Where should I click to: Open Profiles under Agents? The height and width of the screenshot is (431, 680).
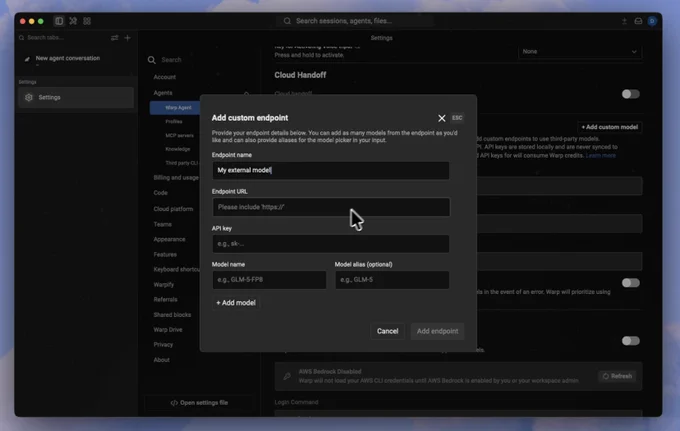tap(174, 122)
